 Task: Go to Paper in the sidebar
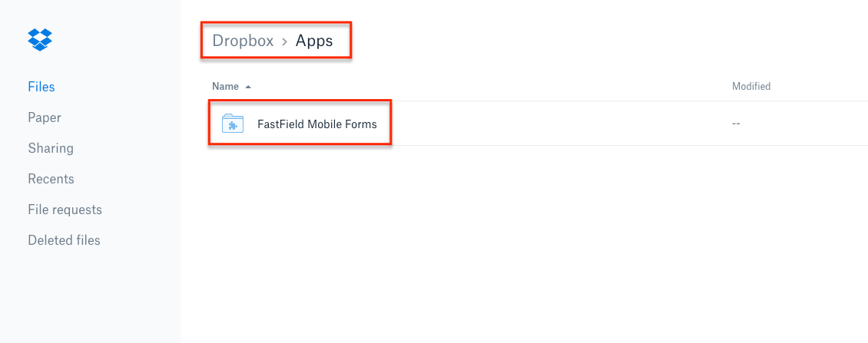(x=45, y=117)
